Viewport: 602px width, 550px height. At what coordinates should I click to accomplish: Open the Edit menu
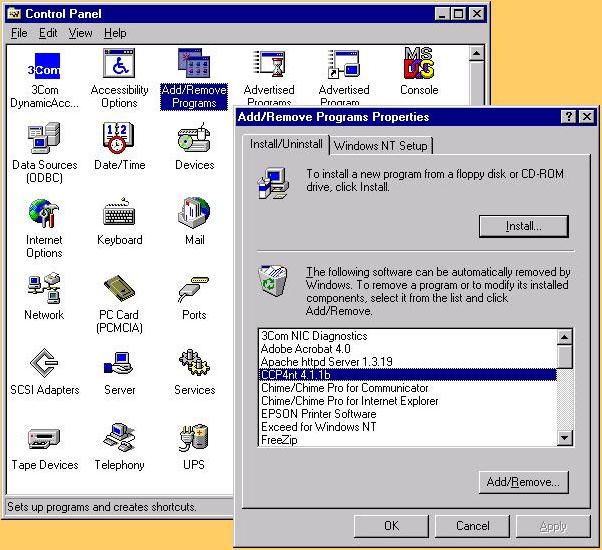coord(48,33)
